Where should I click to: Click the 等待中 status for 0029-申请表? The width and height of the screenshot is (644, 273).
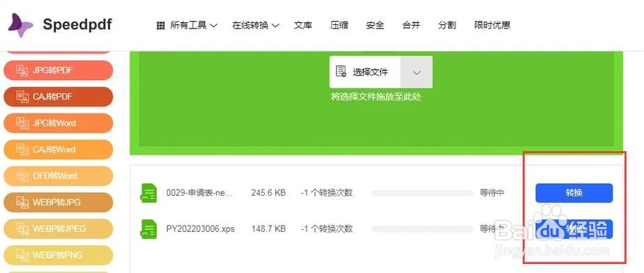tap(492, 193)
